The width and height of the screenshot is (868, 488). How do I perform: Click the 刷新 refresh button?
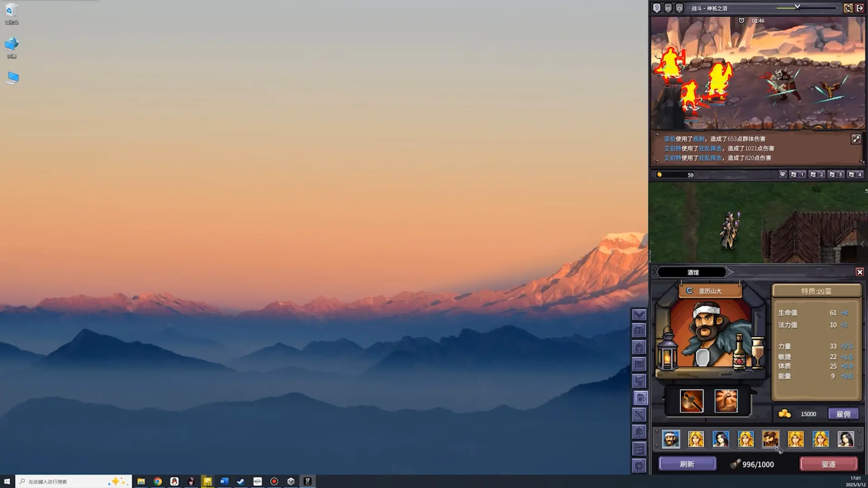click(x=687, y=464)
